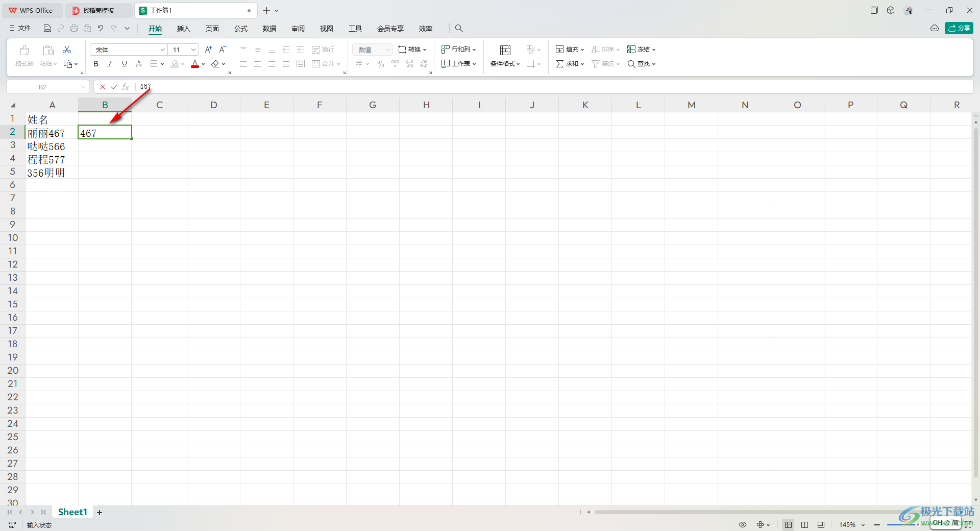
Task: Toggle Underline formatting
Action: tap(124, 64)
